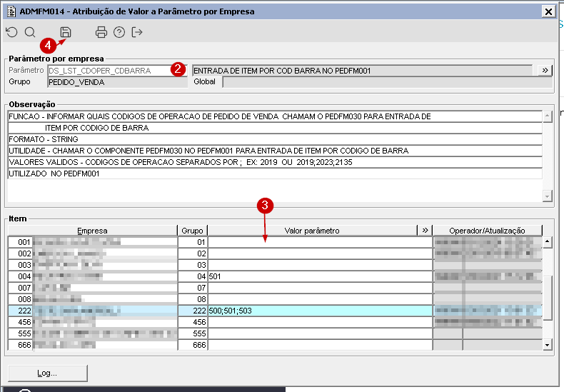This screenshot has width=564, height=392.
Task: Click observation line ITEM POR CODIGO DE BARRA
Action: point(275,128)
